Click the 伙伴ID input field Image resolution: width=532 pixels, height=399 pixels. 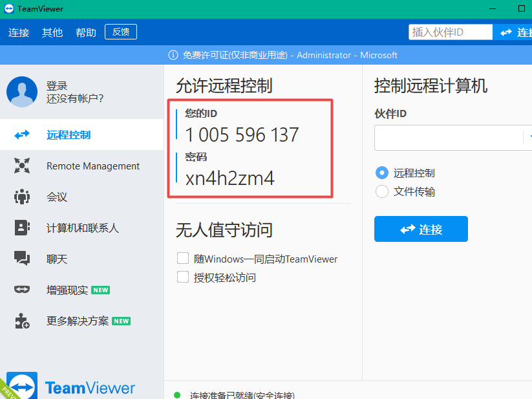453,137
